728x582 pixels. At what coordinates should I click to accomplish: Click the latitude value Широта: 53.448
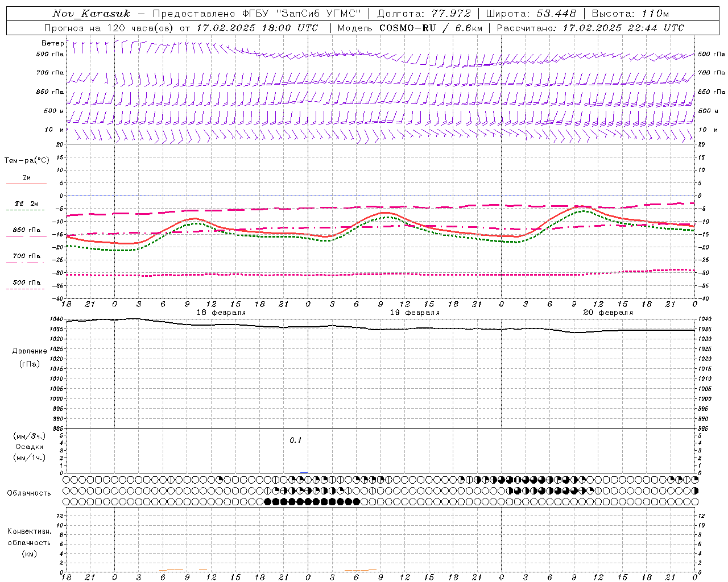tap(531, 14)
